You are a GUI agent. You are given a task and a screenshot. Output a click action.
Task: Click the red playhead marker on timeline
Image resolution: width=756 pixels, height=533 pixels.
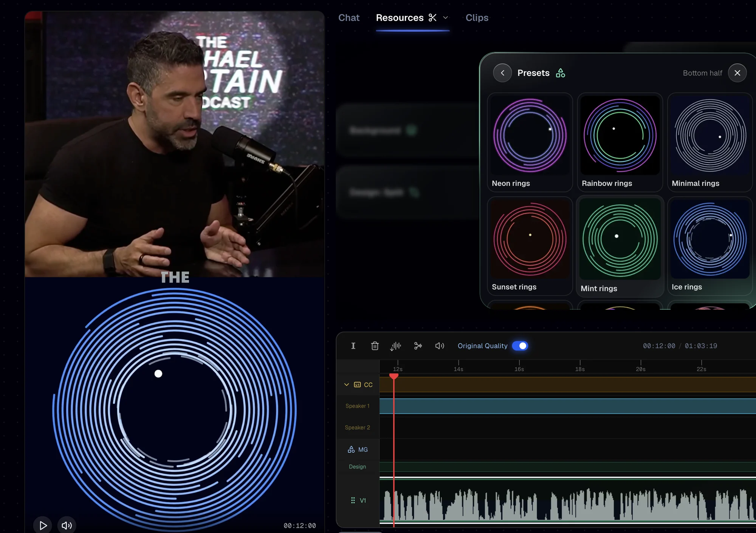coord(393,376)
